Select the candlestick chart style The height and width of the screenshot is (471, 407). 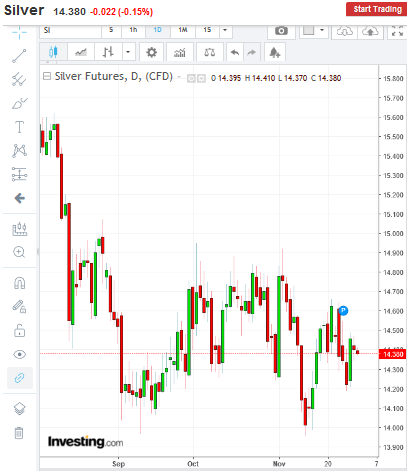tap(53, 52)
